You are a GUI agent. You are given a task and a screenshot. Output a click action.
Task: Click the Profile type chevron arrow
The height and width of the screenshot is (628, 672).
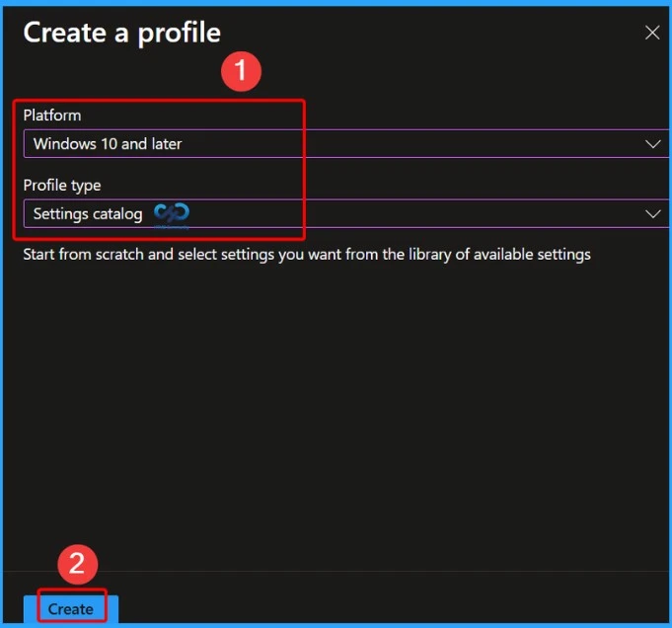[x=652, y=213]
